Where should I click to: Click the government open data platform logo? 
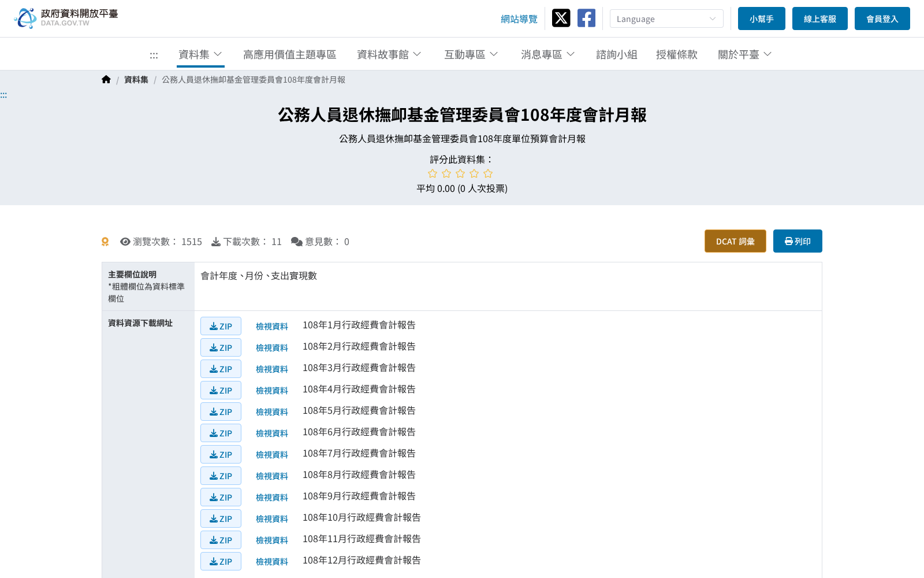click(x=66, y=18)
